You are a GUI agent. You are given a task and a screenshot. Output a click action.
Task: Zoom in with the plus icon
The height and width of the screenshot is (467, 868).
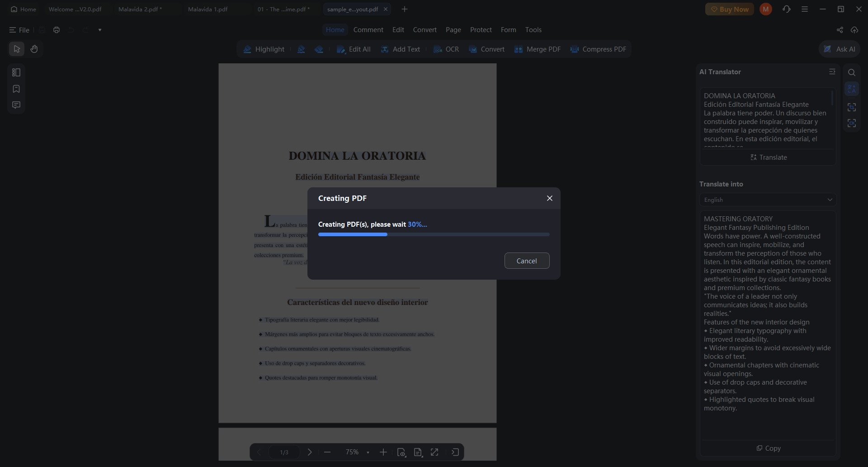383,452
